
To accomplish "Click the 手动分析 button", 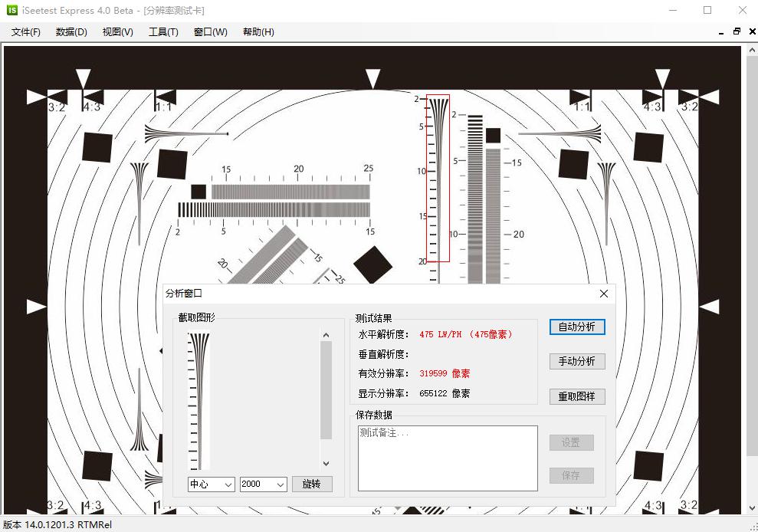I will pos(577,361).
